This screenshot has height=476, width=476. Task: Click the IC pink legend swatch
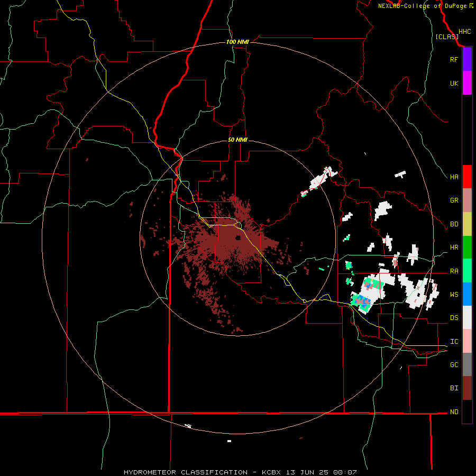467,341
